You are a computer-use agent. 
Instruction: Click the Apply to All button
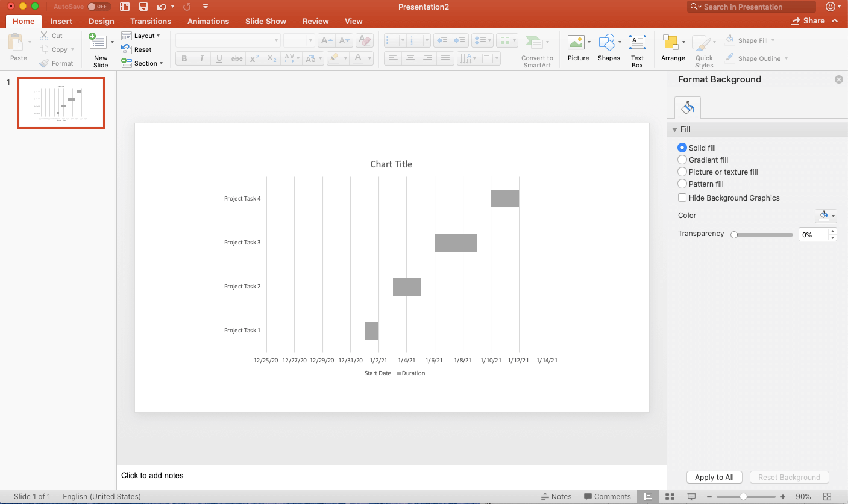point(714,477)
